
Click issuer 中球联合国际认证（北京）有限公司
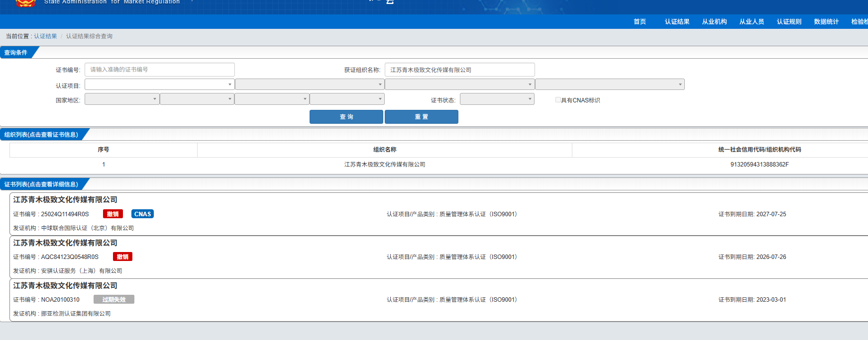pos(87,228)
